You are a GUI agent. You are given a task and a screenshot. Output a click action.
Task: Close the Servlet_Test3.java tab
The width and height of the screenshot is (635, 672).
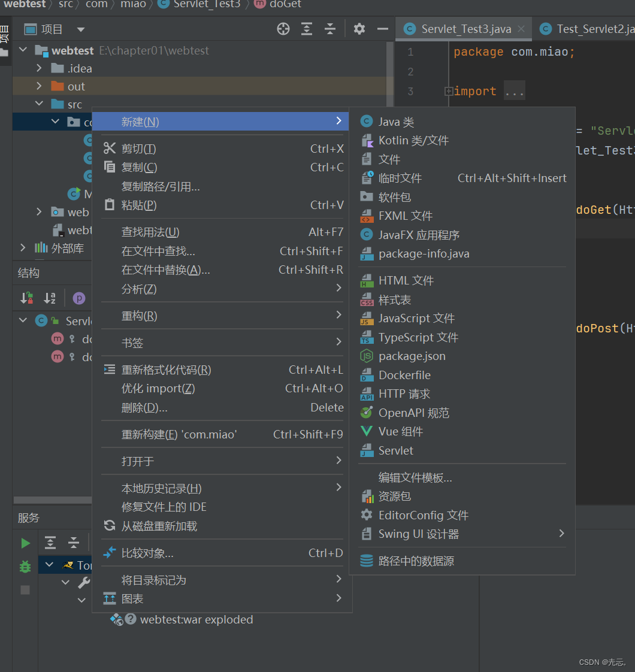521,29
